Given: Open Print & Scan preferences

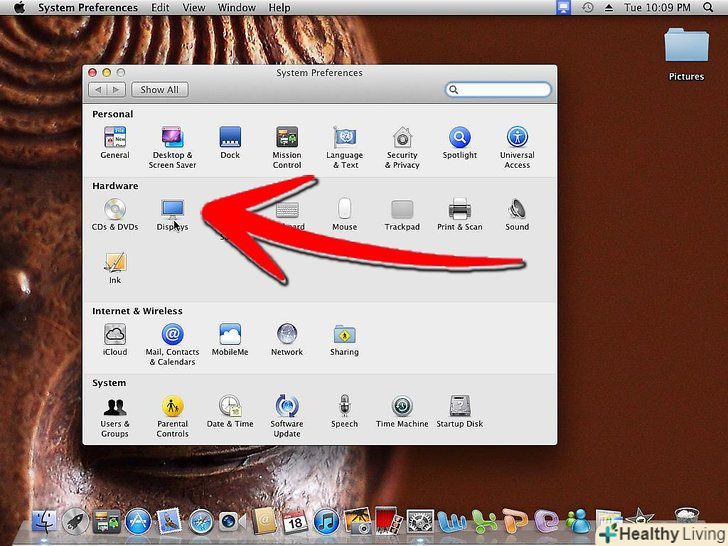Looking at the screenshot, I should (460, 214).
